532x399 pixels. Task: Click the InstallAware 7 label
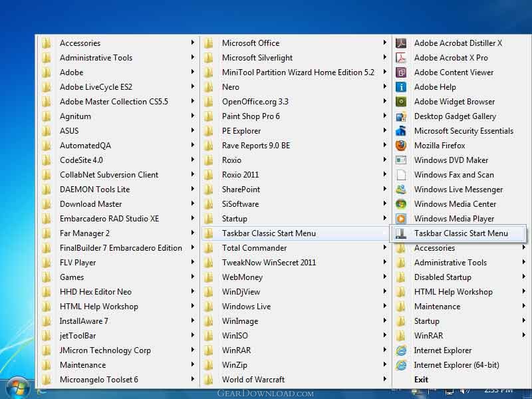pos(84,321)
